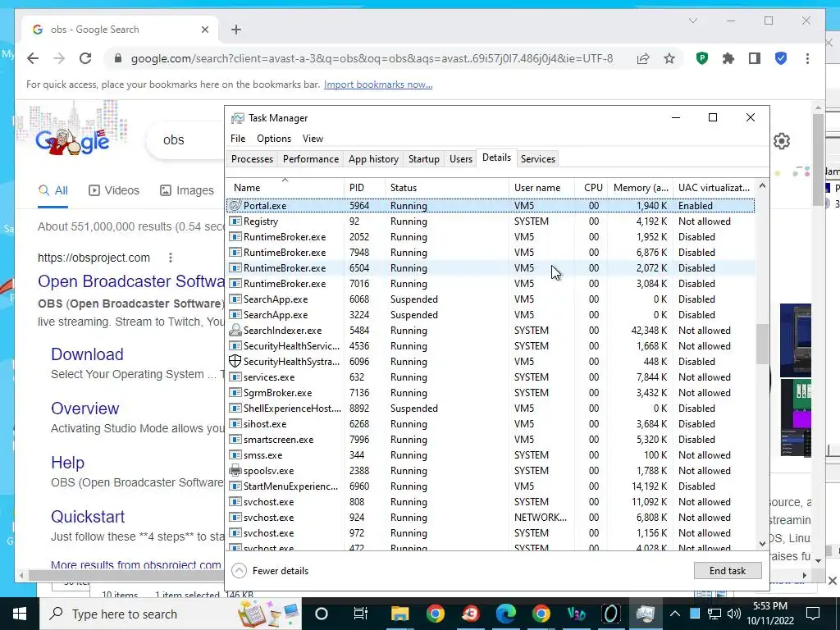The image size is (840, 630).
Task: Click the End task button
Action: pos(728,571)
